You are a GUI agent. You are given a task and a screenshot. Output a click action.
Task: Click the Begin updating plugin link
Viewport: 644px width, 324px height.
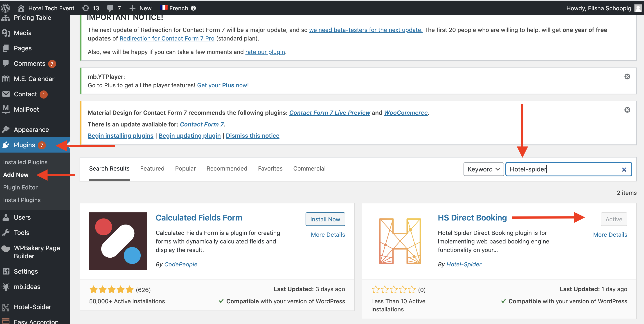[x=189, y=135]
